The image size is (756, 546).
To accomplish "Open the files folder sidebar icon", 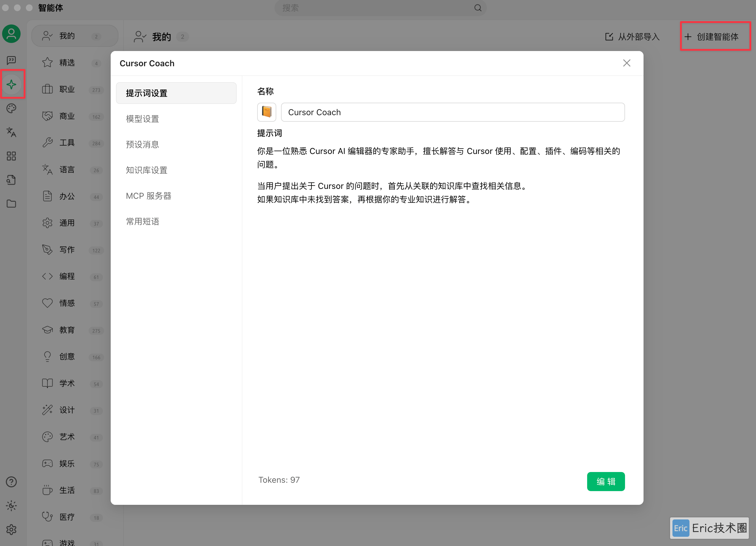I will click(x=11, y=204).
